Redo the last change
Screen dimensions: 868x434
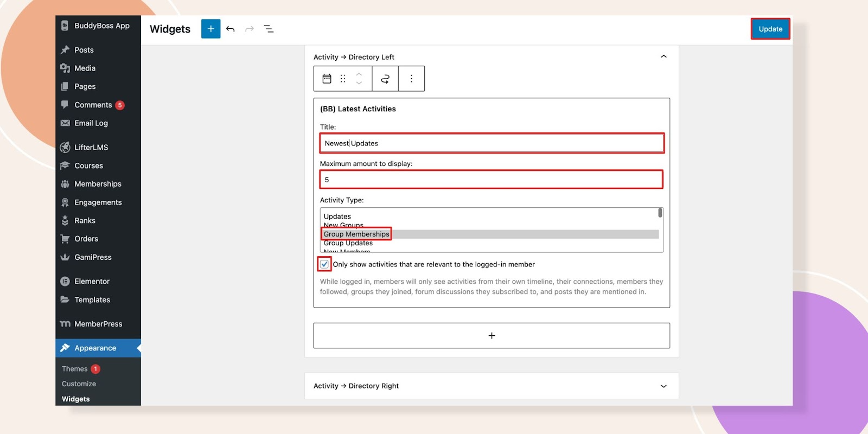point(250,29)
